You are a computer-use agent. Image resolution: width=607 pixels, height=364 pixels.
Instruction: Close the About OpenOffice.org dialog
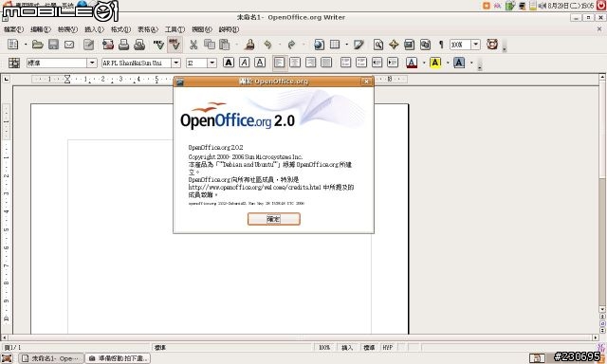366,82
